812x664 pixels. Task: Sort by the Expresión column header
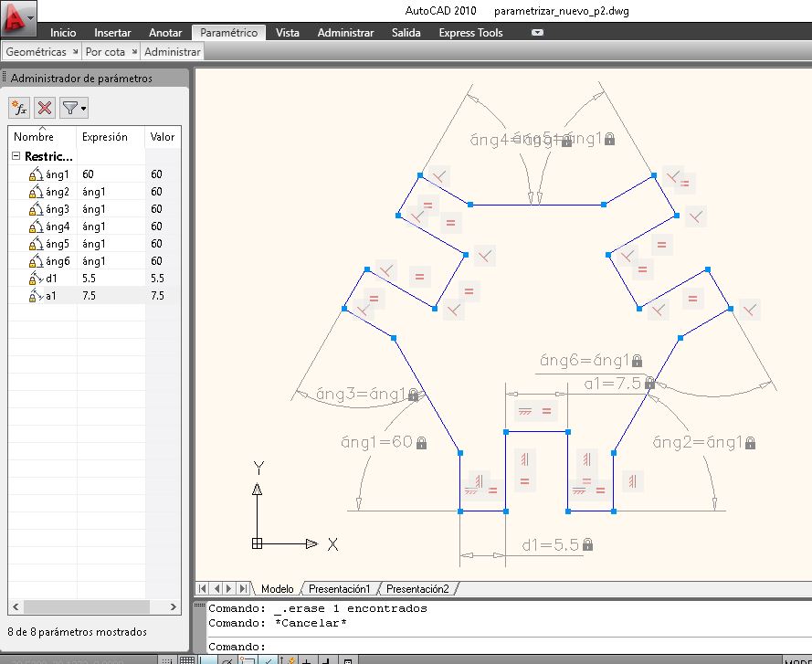pos(111,137)
